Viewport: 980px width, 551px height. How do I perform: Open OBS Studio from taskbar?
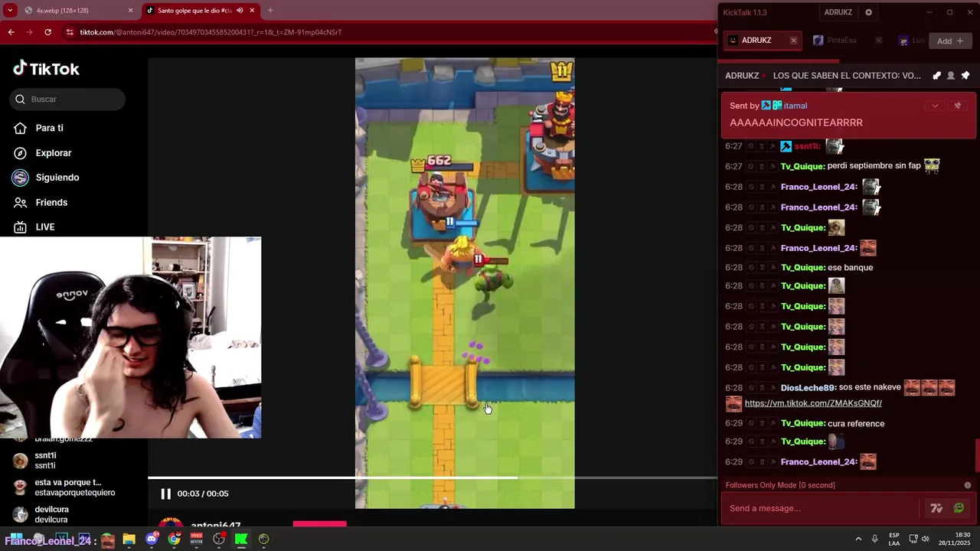pyautogui.click(x=219, y=540)
